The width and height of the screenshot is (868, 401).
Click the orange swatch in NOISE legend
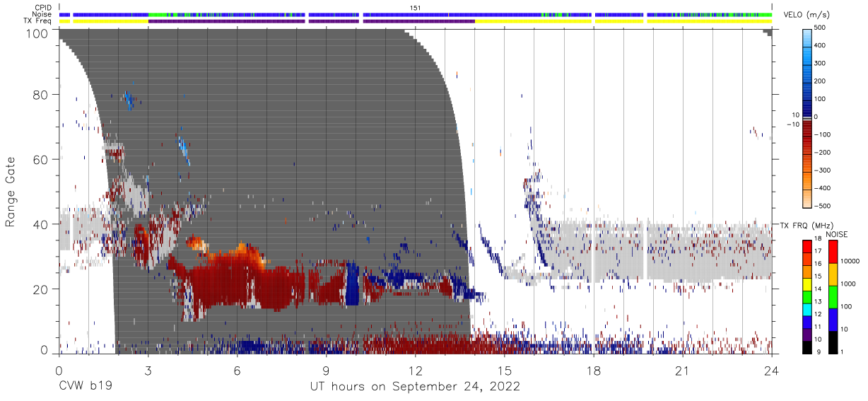pyautogui.click(x=832, y=274)
